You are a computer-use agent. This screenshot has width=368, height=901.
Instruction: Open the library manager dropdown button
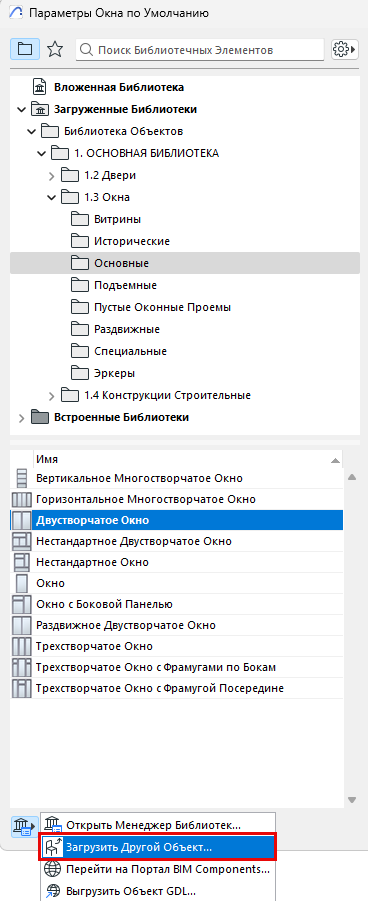tap(25, 826)
